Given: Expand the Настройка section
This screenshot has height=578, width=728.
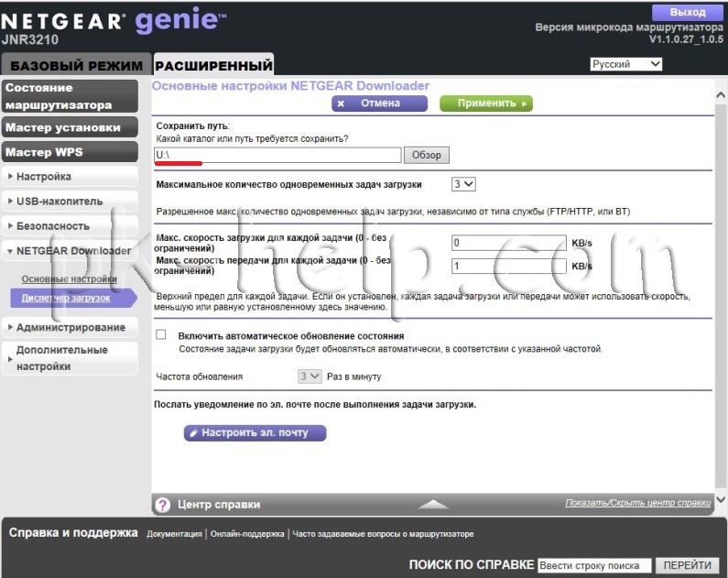Looking at the screenshot, I should coord(71,177).
